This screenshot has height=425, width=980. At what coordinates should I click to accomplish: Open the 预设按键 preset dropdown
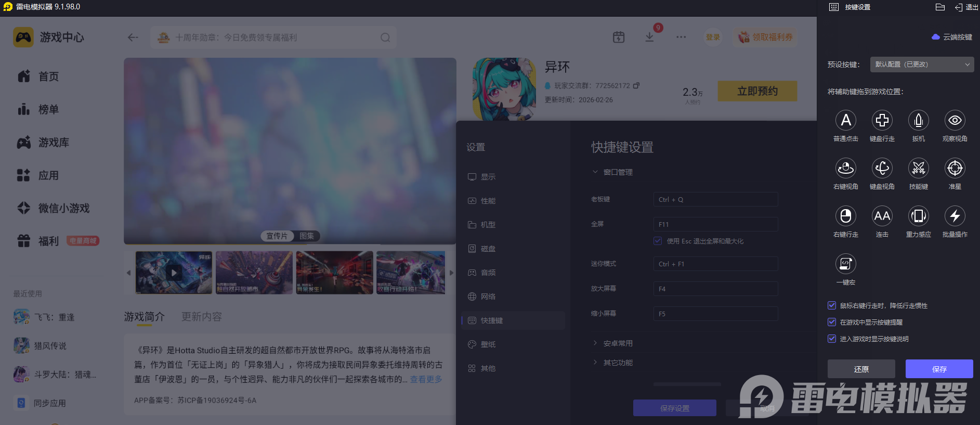click(x=922, y=65)
